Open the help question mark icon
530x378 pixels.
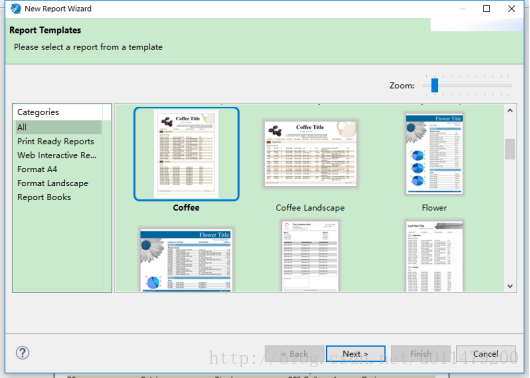22,353
